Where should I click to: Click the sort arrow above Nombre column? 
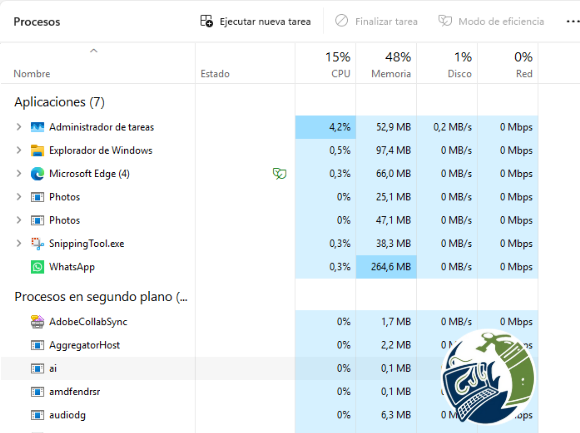point(94,51)
